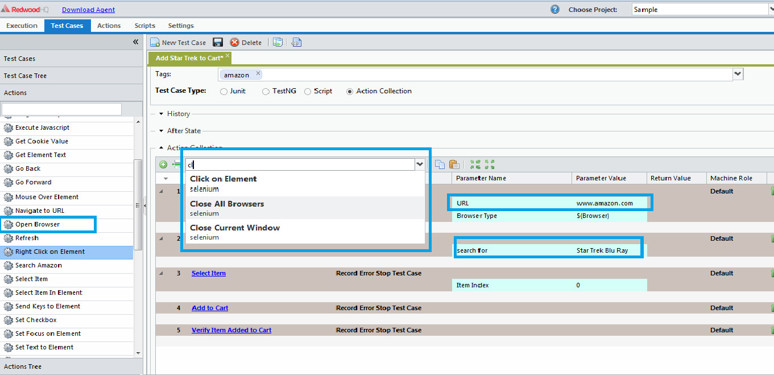Collapse the Action Collection section
The height and width of the screenshot is (375, 774).
[161, 148]
